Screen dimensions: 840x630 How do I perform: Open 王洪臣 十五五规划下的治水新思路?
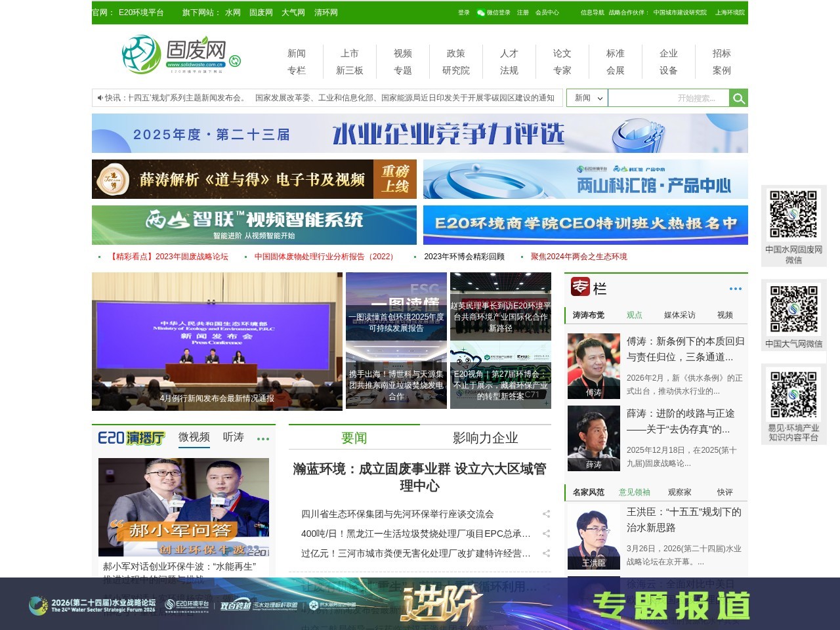684,520
